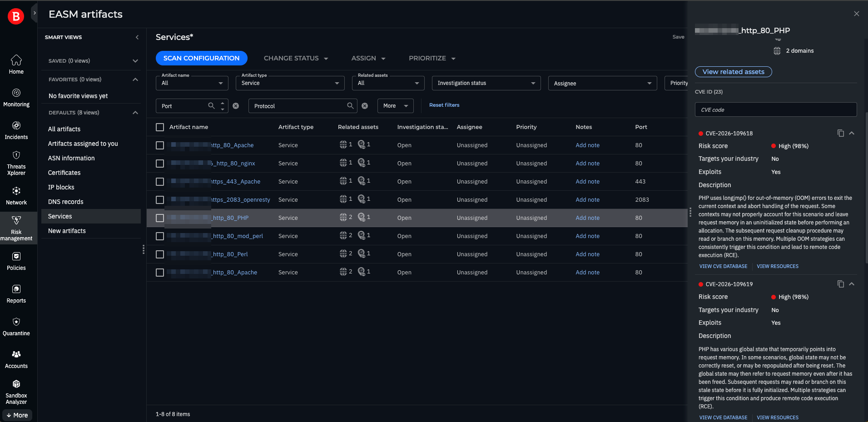This screenshot has width=868, height=422.
Task: Check the http_80_mod_perl row checkbox
Action: point(160,236)
